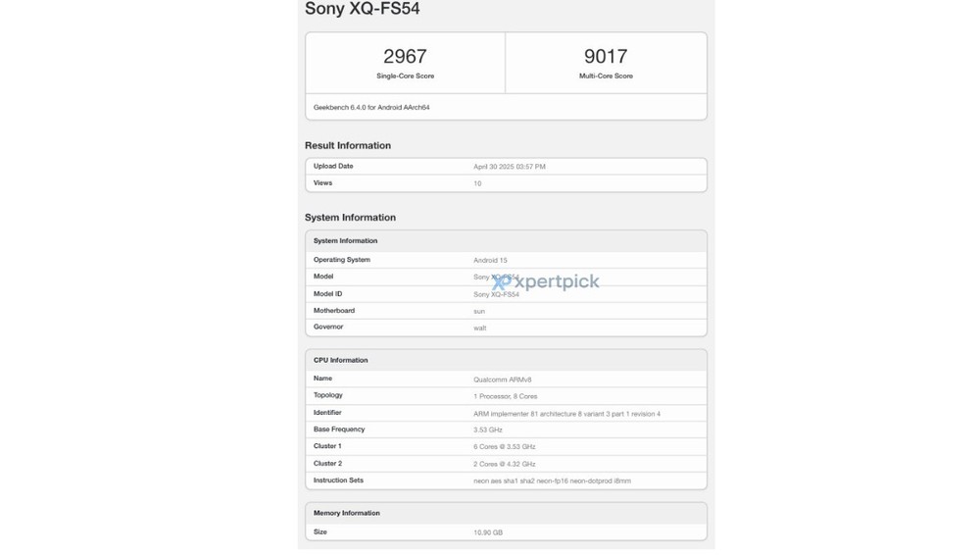This screenshot has width=980, height=556.
Task: Select the memory size 10.90 GB
Action: (x=487, y=532)
